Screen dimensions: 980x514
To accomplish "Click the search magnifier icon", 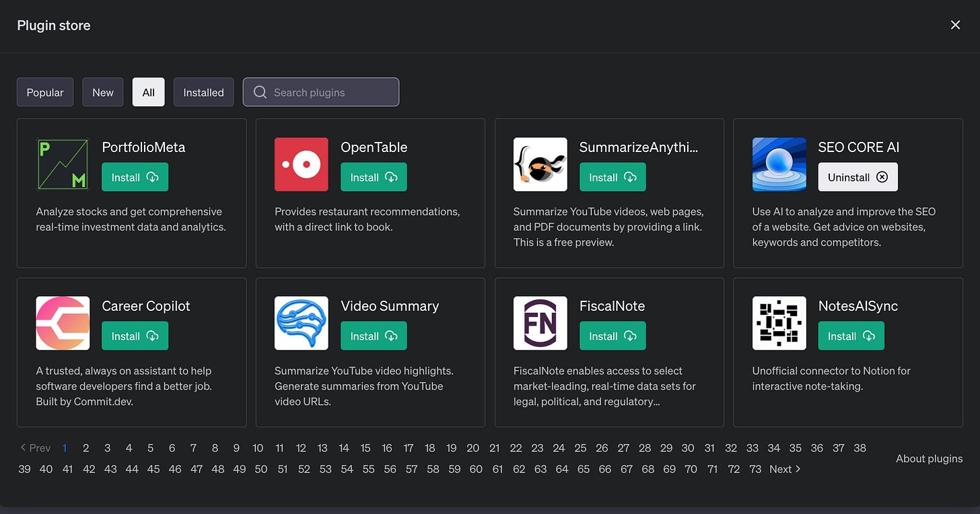I will 260,92.
